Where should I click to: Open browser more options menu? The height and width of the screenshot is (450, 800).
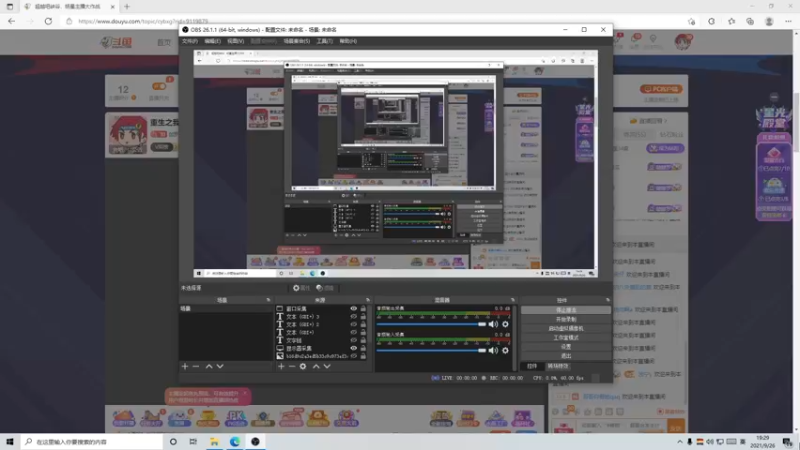pos(788,21)
